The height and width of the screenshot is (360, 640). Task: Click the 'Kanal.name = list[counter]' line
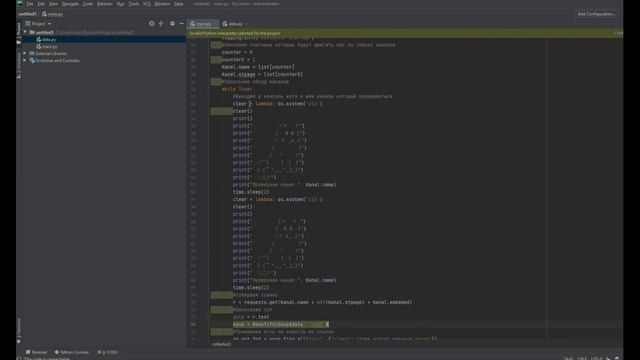coord(258,67)
